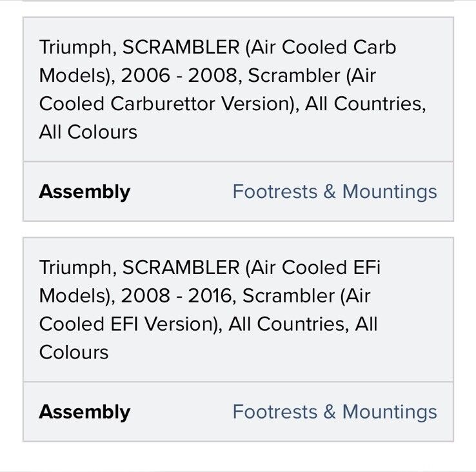This screenshot has height=472, width=476.
Task: Click "All Countries," in the Carb Models card
Action: click(x=366, y=104)
